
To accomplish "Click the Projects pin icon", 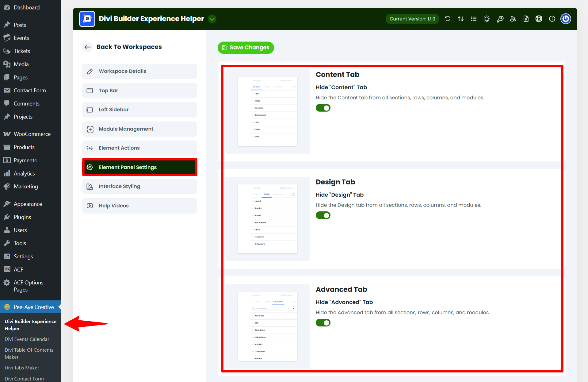I will [x=7, y=117].
